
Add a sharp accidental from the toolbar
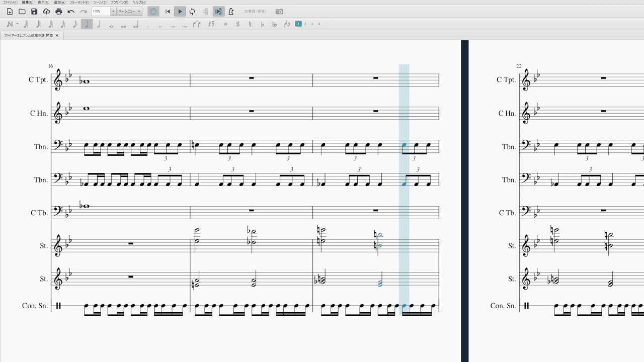237,24
